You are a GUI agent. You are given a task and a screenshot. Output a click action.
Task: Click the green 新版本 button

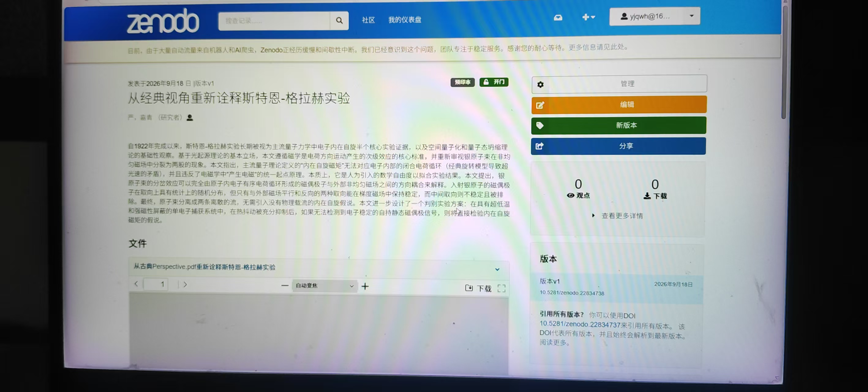[x=619, y=125]
